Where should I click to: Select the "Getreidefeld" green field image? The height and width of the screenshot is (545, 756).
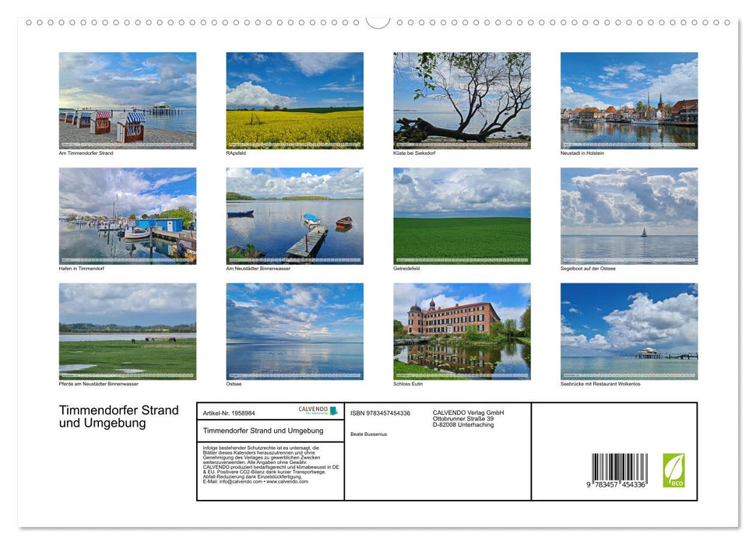coord(461,216)
